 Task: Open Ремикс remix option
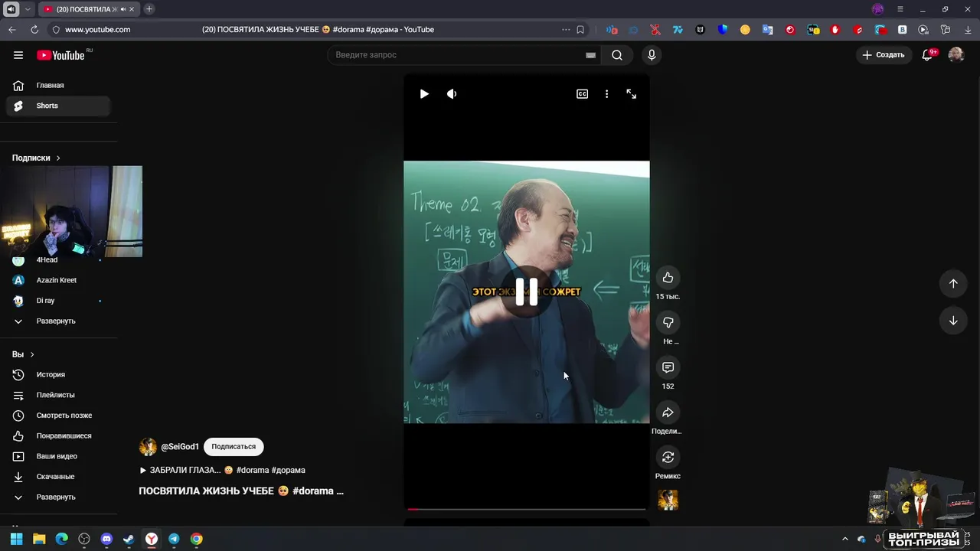point(668,458)
